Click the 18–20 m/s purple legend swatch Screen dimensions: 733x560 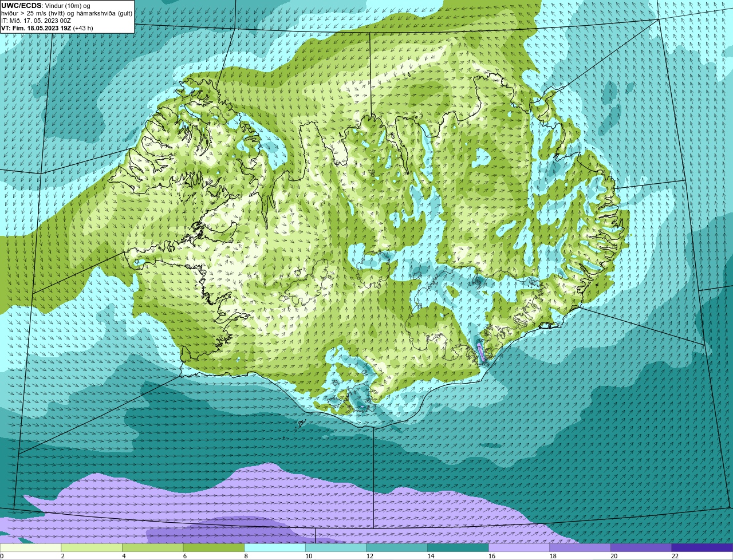[580, 547]
